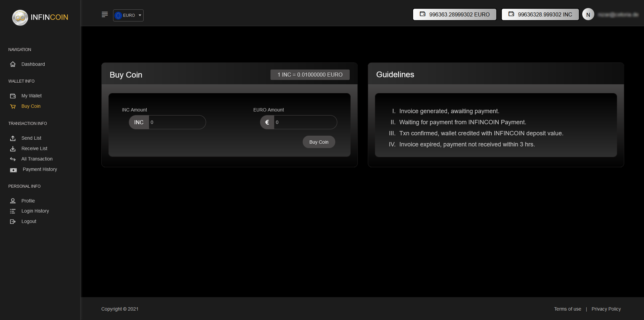
Task: Click the INC Amount input field
Action: click(177, 122)
